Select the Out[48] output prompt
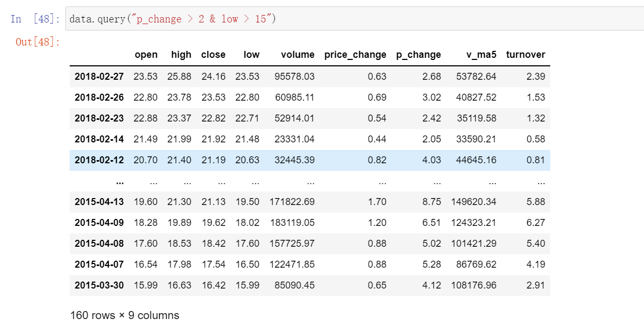 pyautogui.click(x=38, y=42)
